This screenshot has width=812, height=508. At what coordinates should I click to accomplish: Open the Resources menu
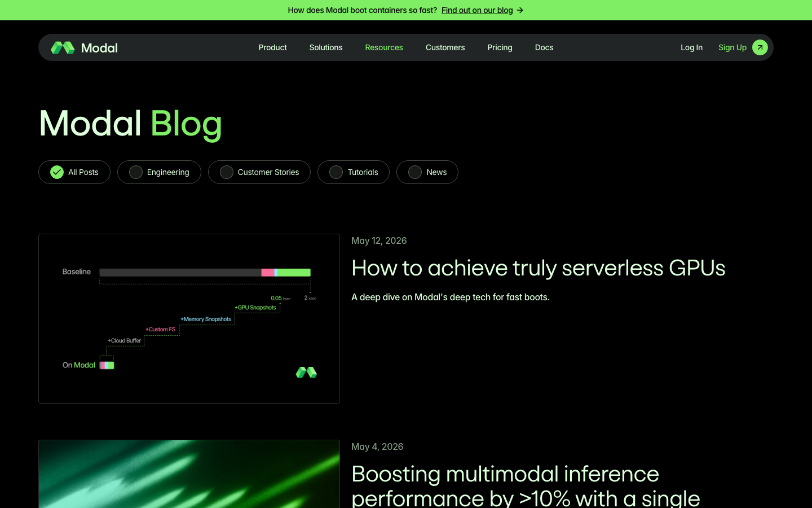[384, 47]
